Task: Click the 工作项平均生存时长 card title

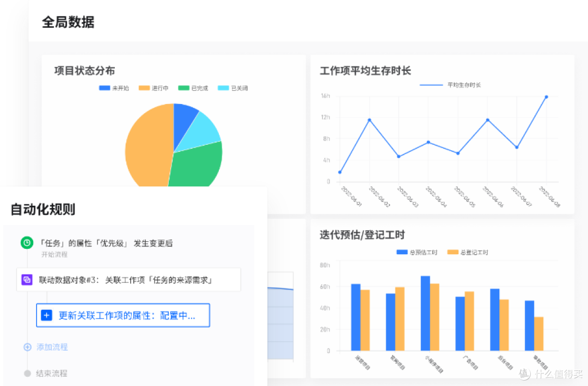Action: pyautogui.click(x=365, y=71)
